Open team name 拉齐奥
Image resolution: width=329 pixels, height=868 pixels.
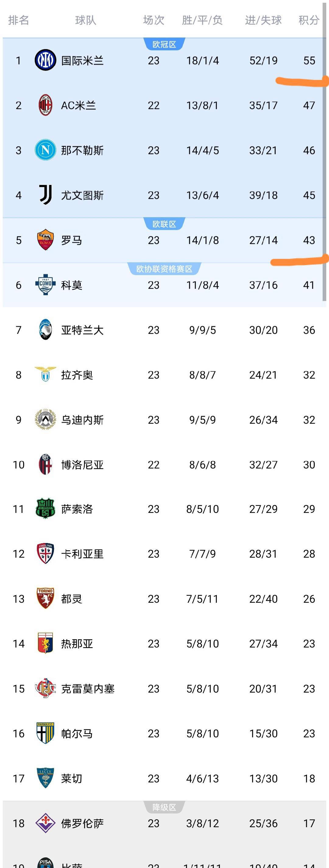coord(77,375)
